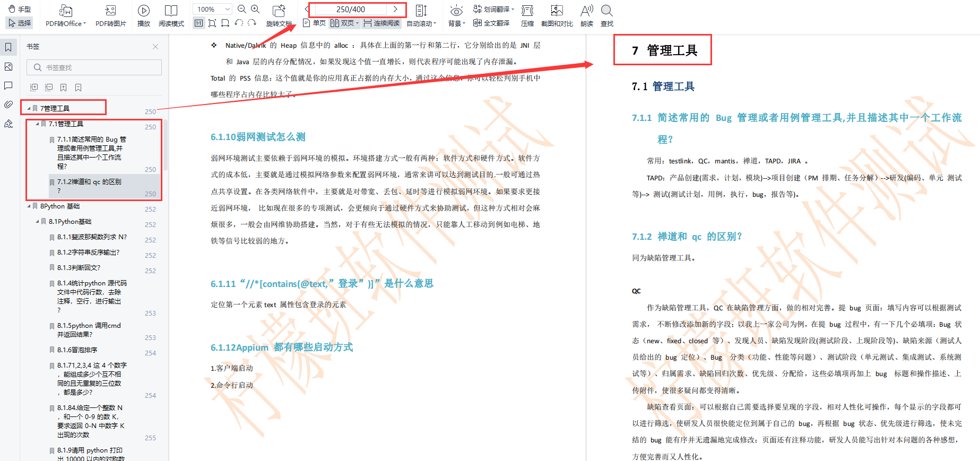Image resolution: width=980 pixels, height=461 pixels.
Task: Close the 书签 bookmark panel
Action: tap(155, 47)
